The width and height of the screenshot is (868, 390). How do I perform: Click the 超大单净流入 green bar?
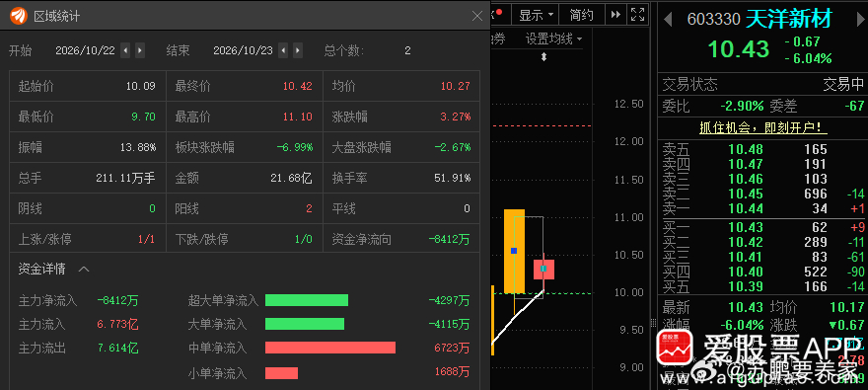coord(307,300)
